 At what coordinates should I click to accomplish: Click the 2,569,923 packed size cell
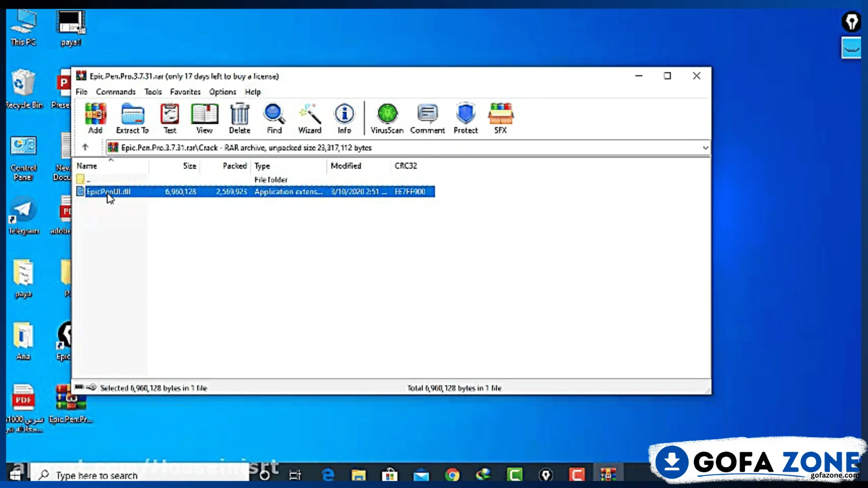(231, 192)
